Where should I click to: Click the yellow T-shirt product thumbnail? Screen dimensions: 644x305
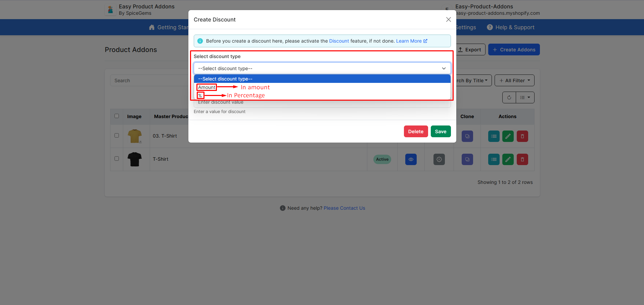(135, 136)
